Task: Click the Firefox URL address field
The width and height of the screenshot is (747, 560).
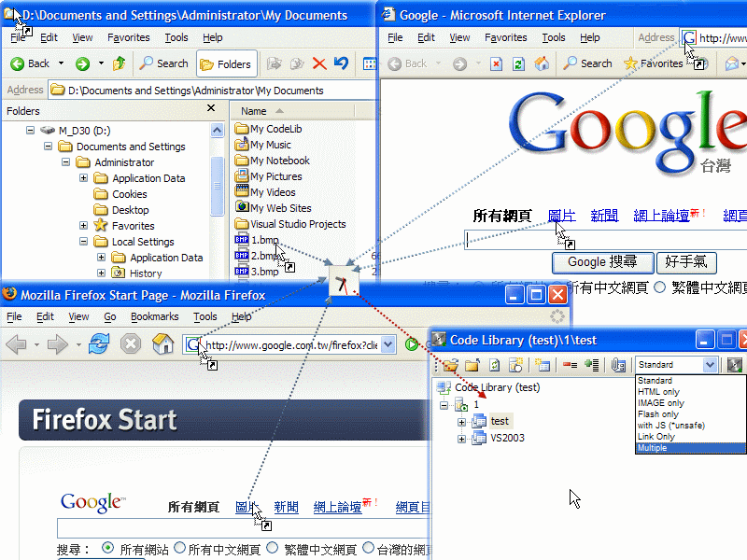Action: pos(291,344)
